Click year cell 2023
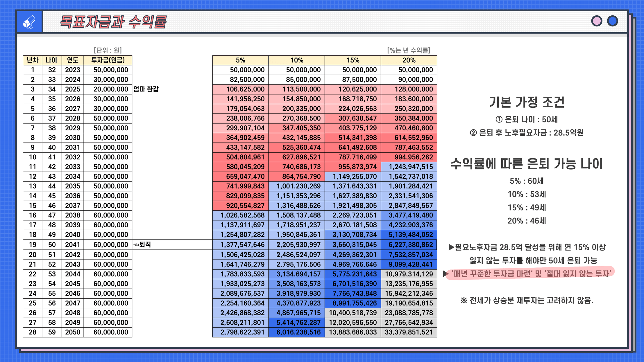Image resolution: width=644 pixels, height=362 pixels. (72, 70)
